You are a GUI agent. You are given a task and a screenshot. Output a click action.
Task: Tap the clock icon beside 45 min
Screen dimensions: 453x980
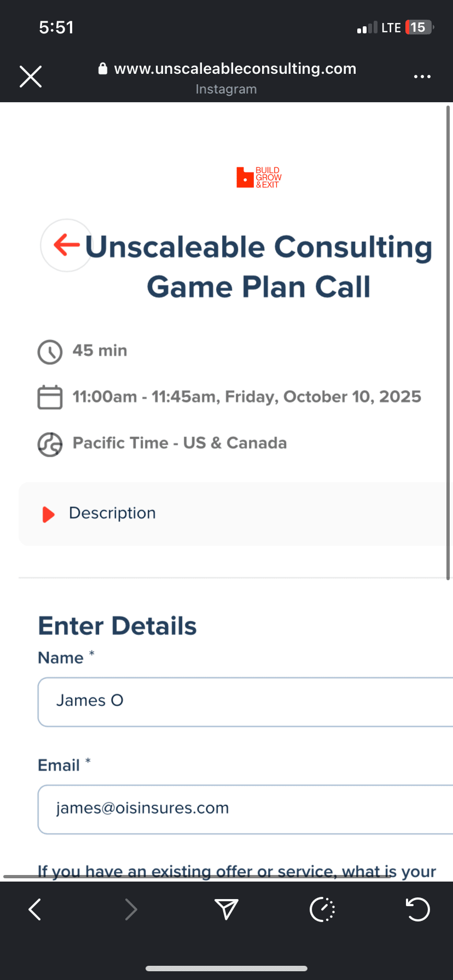point(50,352)
